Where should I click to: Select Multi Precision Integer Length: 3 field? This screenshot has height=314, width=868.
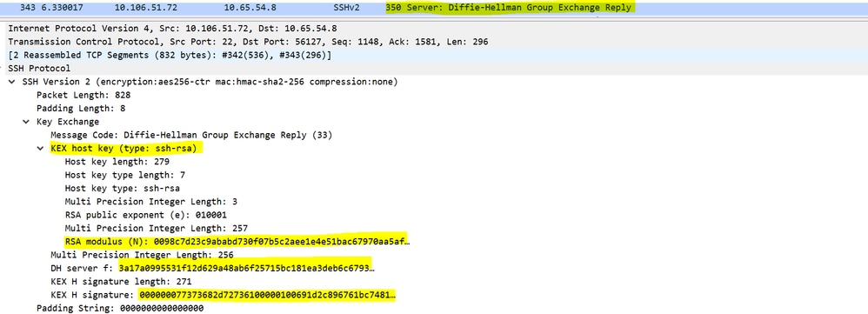[151, 202]
